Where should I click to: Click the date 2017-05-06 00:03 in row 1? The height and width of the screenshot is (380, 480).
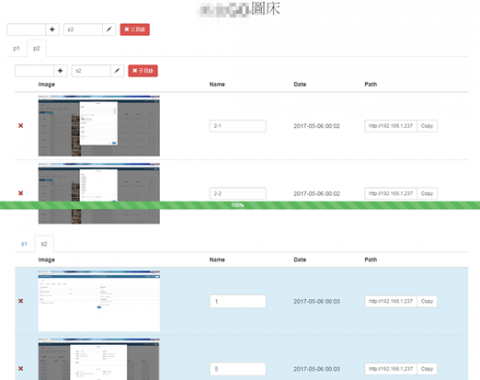tap(317, 301)
